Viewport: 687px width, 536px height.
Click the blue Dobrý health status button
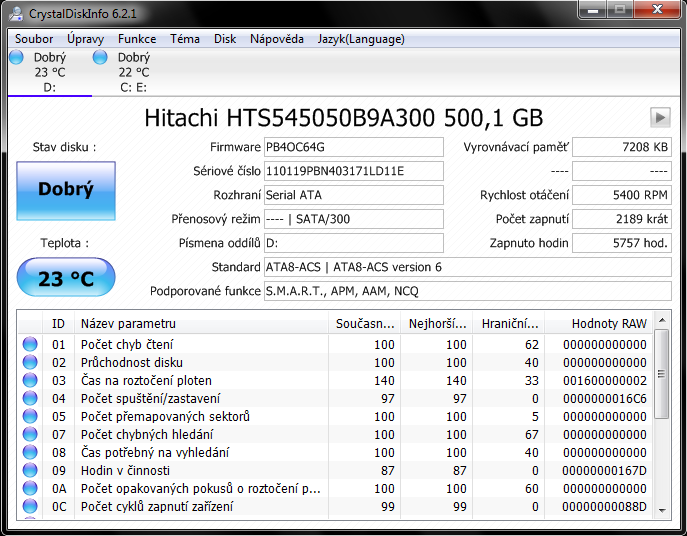pyautogui.click(x=66, y=189)
